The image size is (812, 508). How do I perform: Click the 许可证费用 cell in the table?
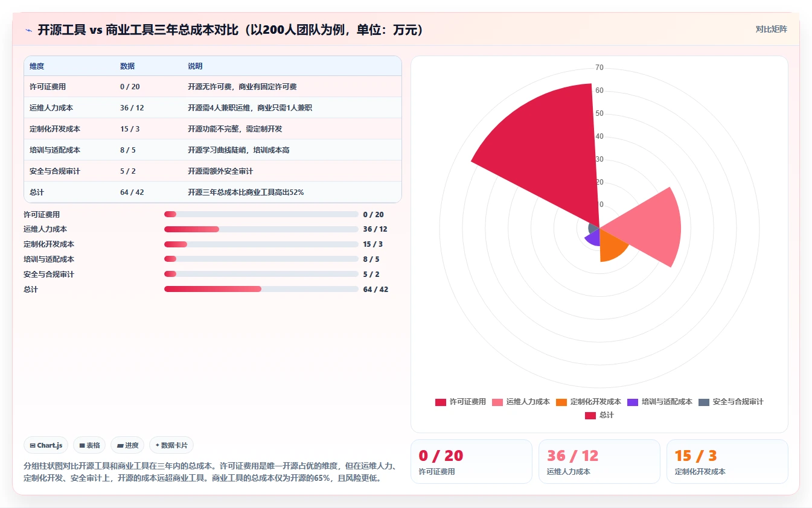click(x=48, y=87)
